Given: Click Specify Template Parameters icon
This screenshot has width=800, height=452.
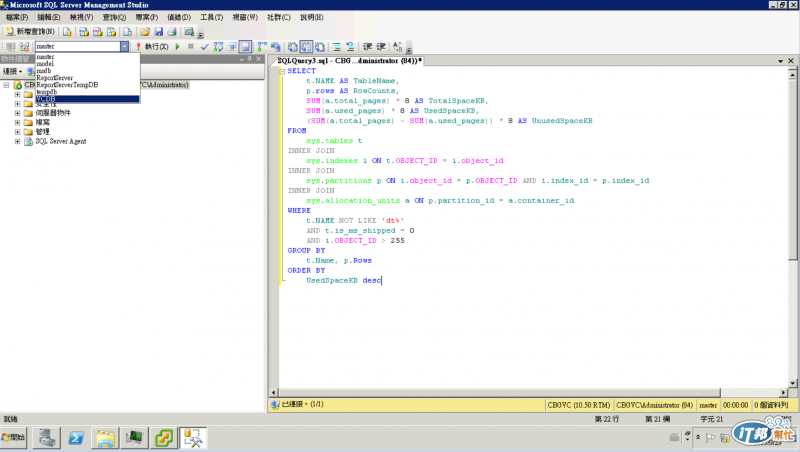Looking at the screenshot, I should coord(397,46).
